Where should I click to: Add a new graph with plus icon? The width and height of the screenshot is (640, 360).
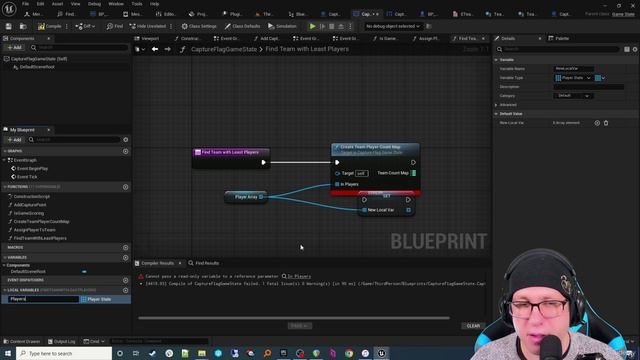coord(126,151)
